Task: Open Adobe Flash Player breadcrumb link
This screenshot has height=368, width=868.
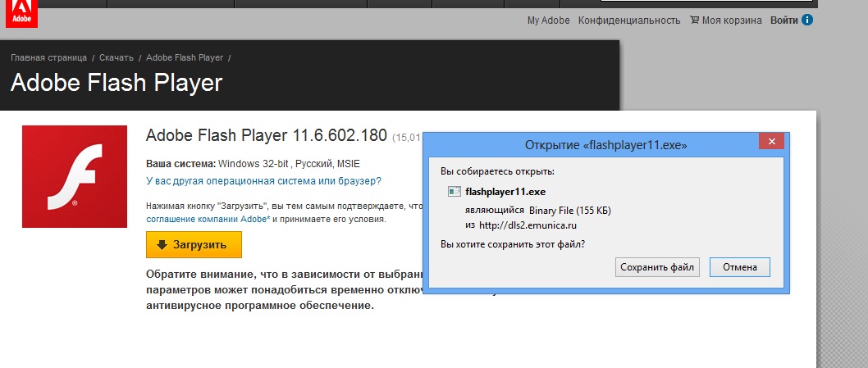Action: click(x=185, y=57)
